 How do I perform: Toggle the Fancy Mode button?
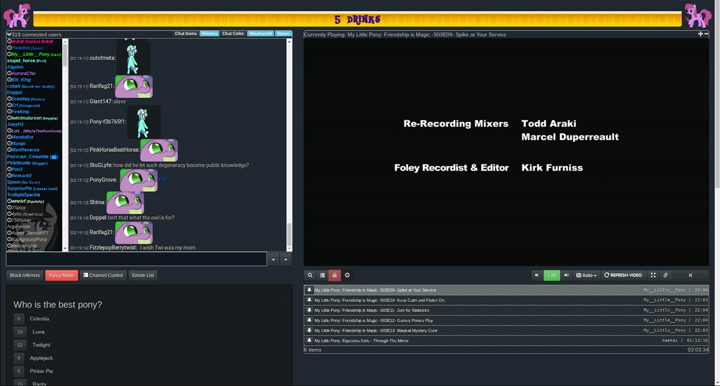tap(62, 275)
